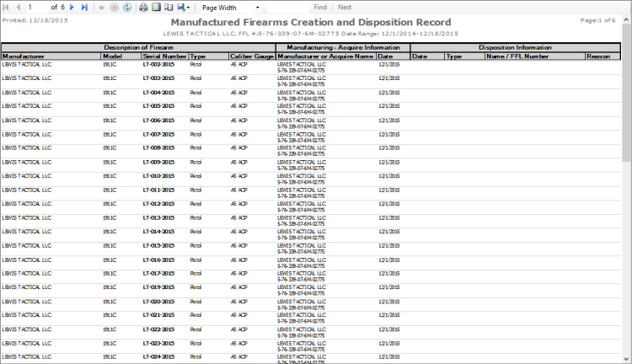Viewport: 632px width, 364px height.
Task: Click the Page:1 of 6 label
Action: 597,20
